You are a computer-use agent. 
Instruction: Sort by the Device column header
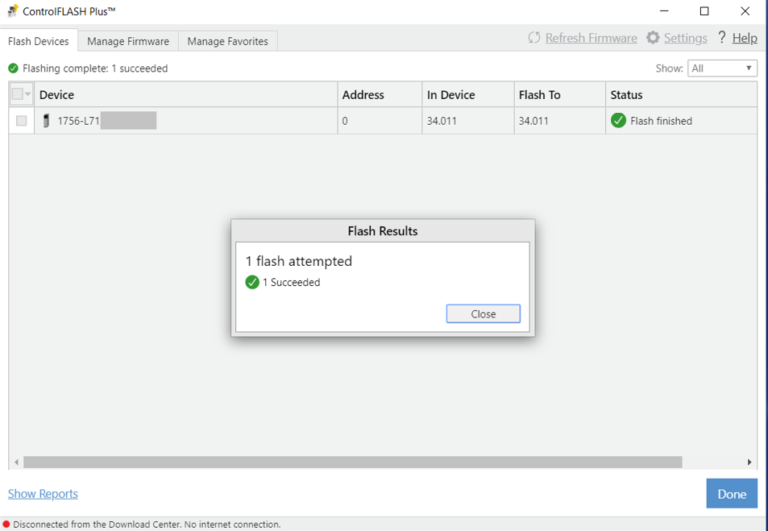coord(186,95)
